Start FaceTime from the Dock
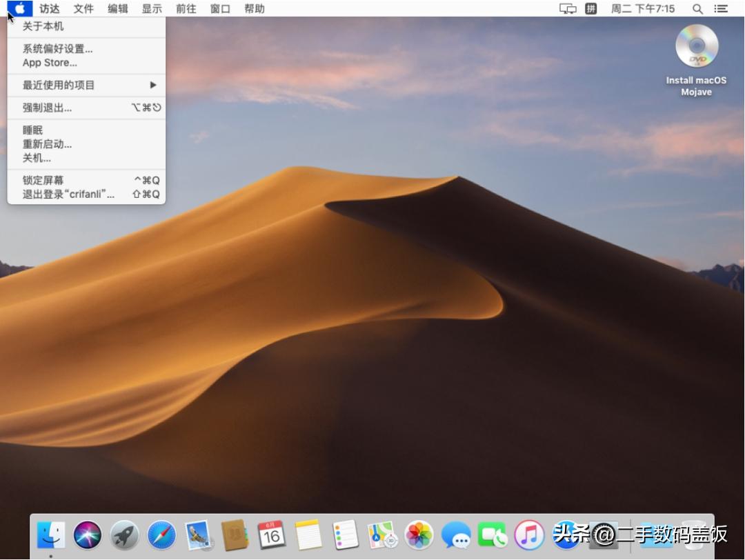The image size is (745, 560). (x=494, y=534)
